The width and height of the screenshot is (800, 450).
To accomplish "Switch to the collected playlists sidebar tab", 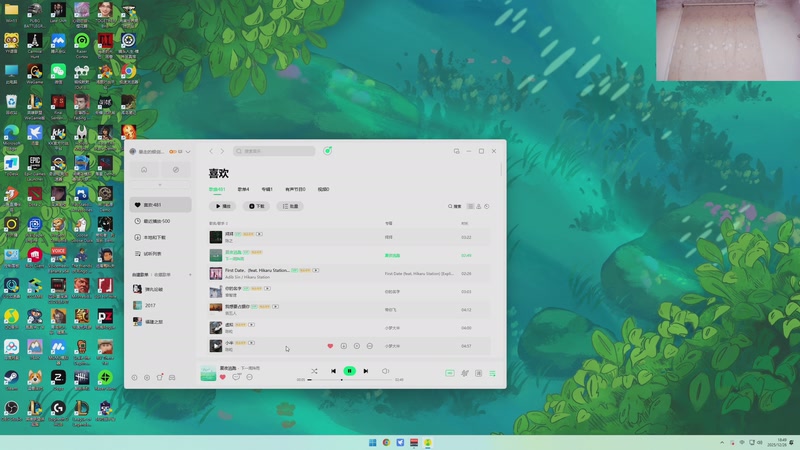I will pos(162,274).
